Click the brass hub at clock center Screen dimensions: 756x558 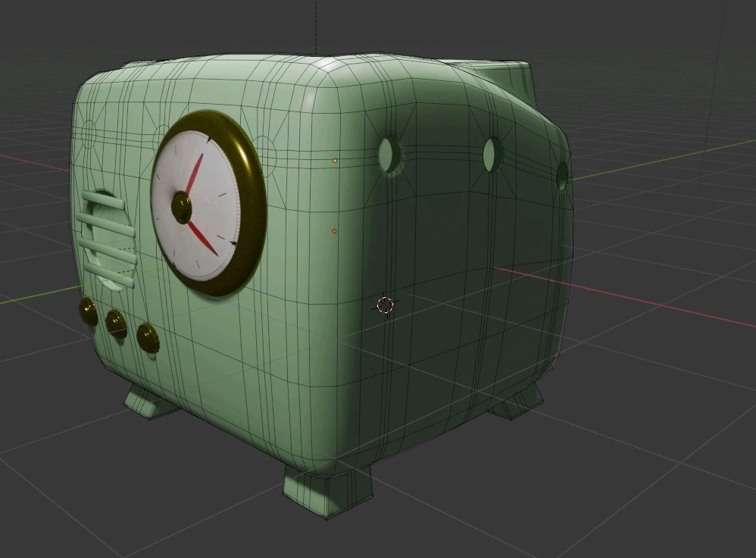point(181,206)
